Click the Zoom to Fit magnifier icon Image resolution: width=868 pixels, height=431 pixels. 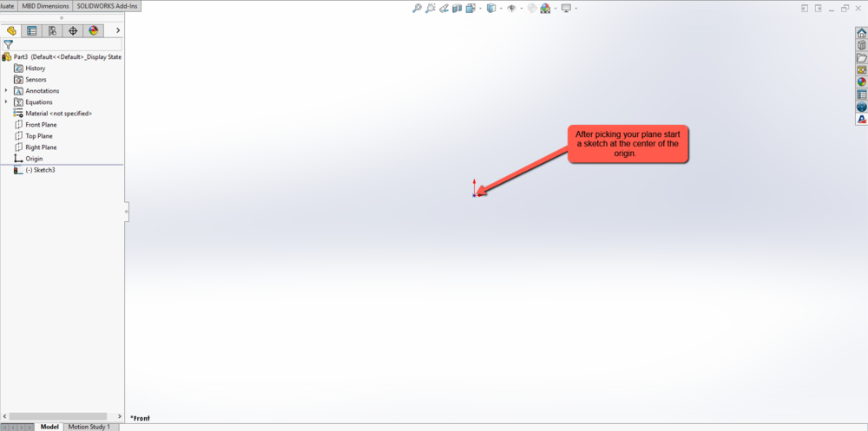coord(417,9)
